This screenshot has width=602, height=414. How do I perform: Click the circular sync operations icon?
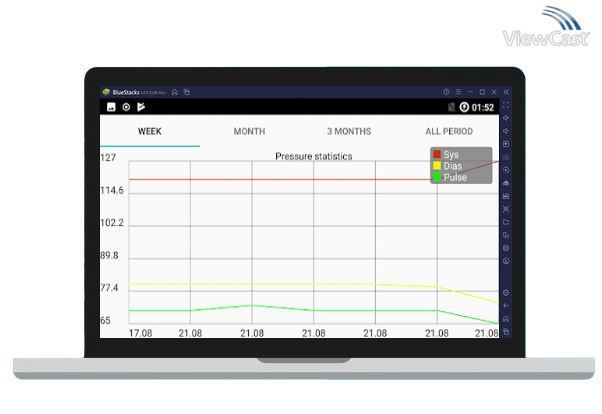tap(506, 170)
